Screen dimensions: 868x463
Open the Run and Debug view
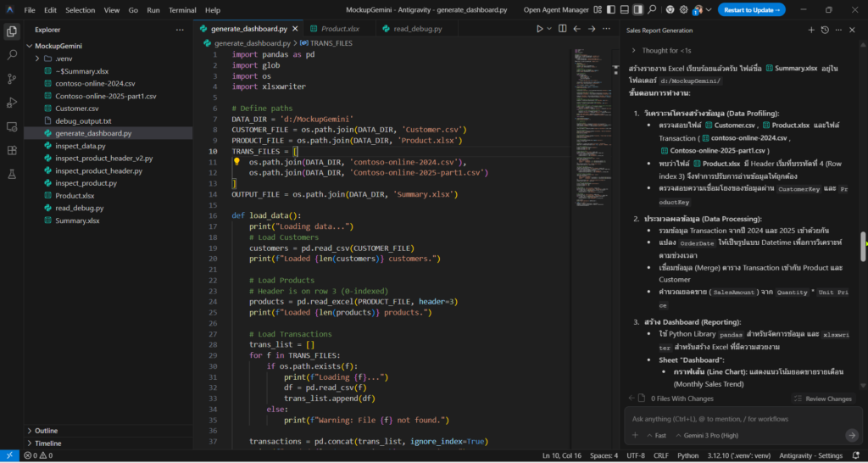pyautogui.click(x=12, y=103)
